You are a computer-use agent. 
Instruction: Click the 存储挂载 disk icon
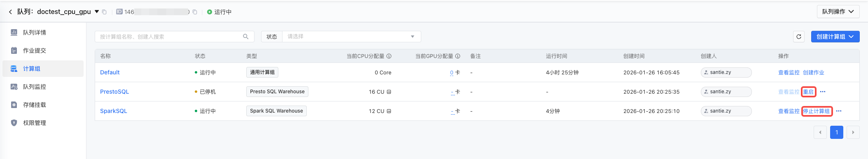click(x=14, y=105)
